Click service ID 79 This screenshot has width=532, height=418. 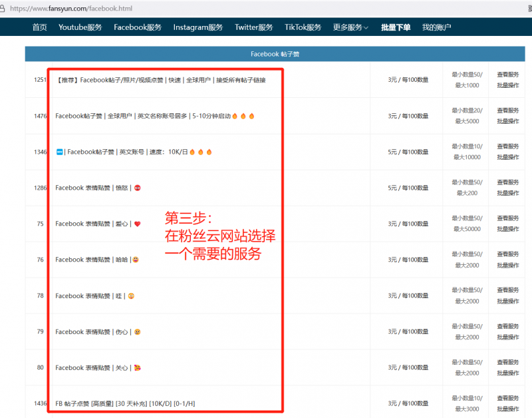pos(40,331)
